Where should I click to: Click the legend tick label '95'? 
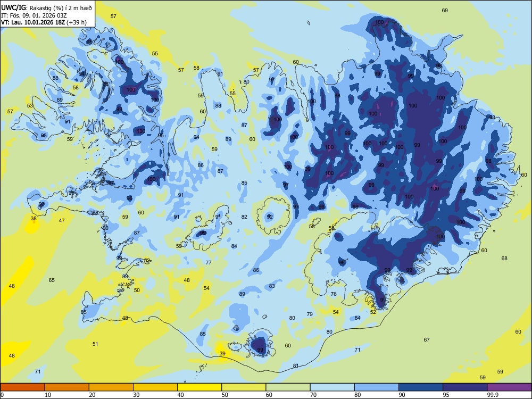[x=446, y=395]
